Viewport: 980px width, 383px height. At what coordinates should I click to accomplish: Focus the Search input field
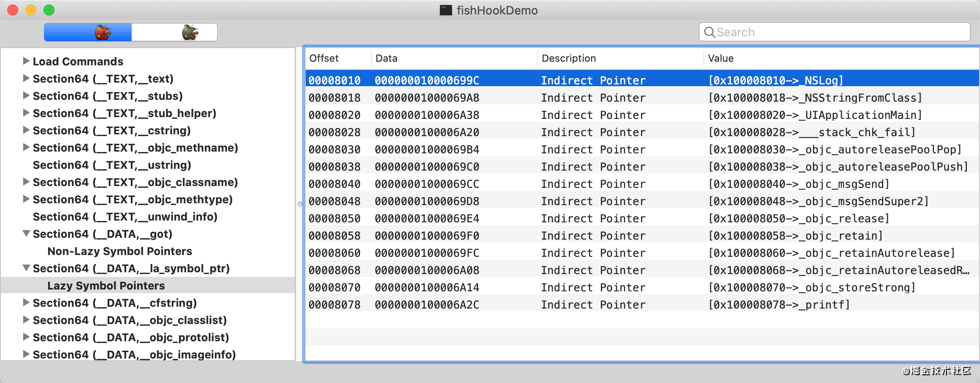coord(835,32)
